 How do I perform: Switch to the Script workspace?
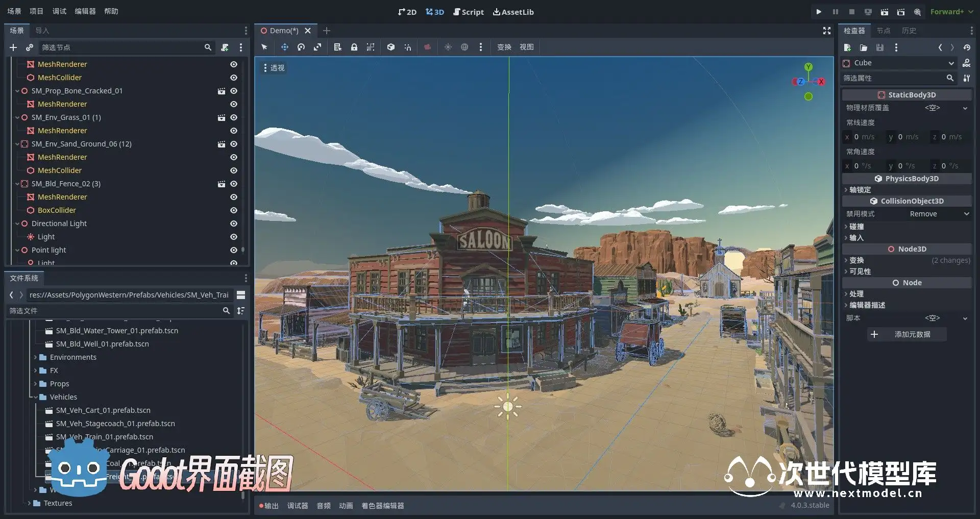tap(469, 12)
